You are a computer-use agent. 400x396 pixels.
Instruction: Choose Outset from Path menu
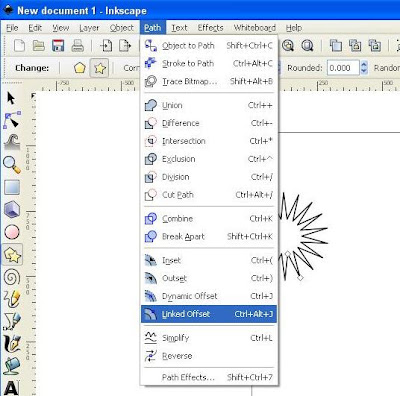(209, 278)
